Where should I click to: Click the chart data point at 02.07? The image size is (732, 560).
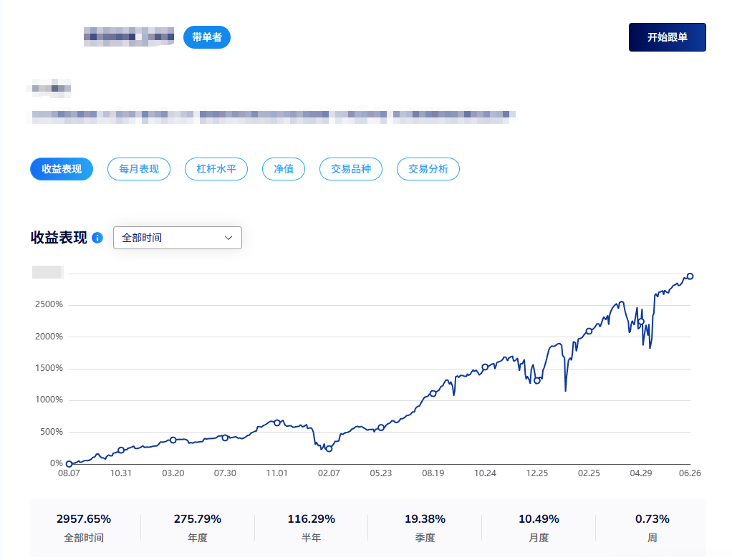[329, 448]
